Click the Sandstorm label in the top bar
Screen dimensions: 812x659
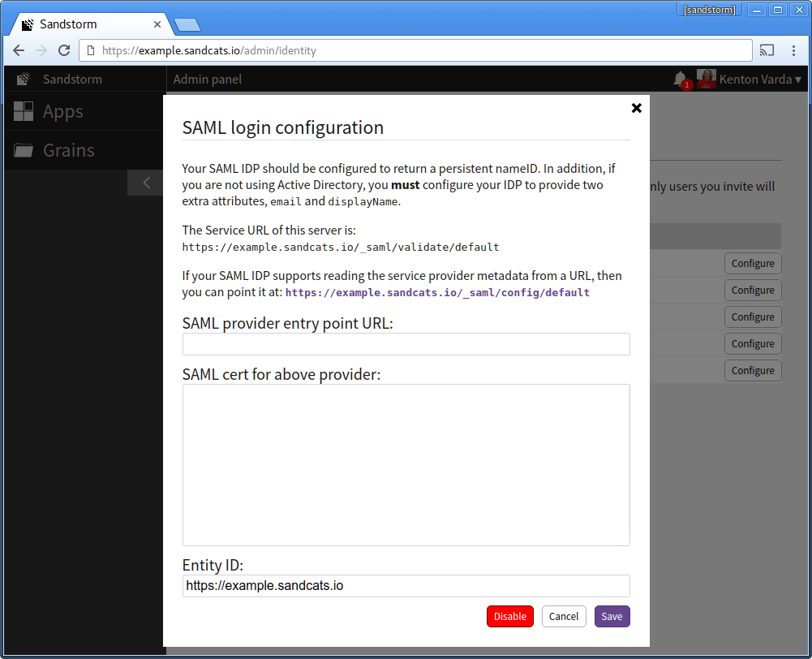pyautogui.click(x=72, y=80)
